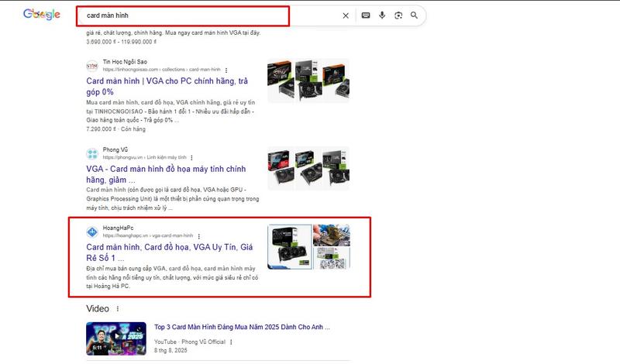Click Tin Học Ngôi Sao site favicon

(x=92, y=66)
